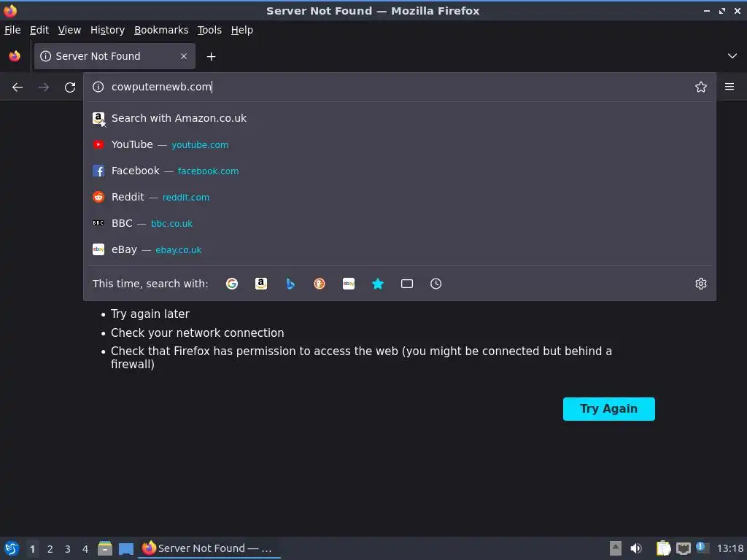This screenshot has height=560, width=747.
Task: Open the volume control tray icon
Action: point(636,548)
